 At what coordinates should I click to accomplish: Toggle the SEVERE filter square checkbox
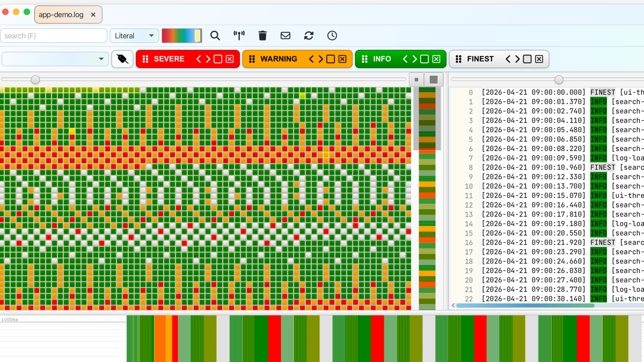point(218,59)
